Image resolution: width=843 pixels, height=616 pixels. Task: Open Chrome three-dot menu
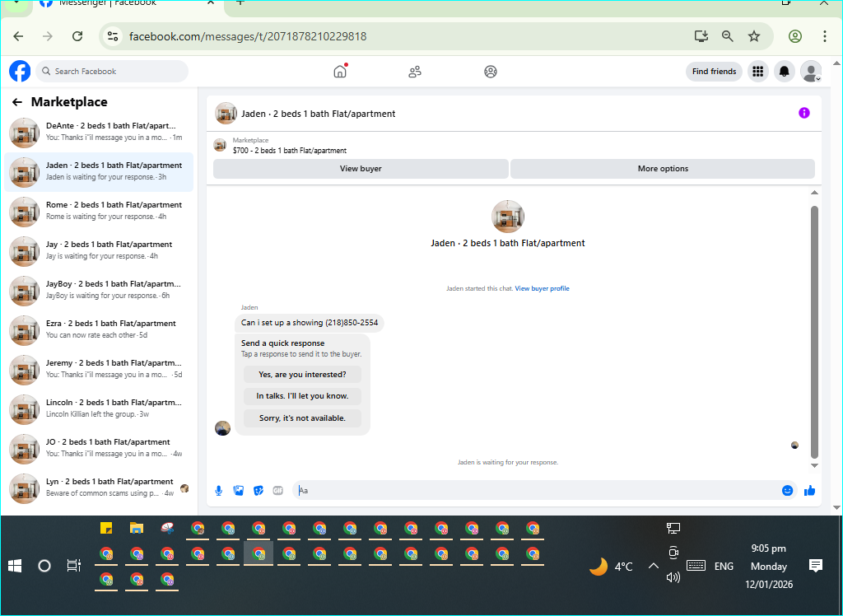tap(825, 36)
